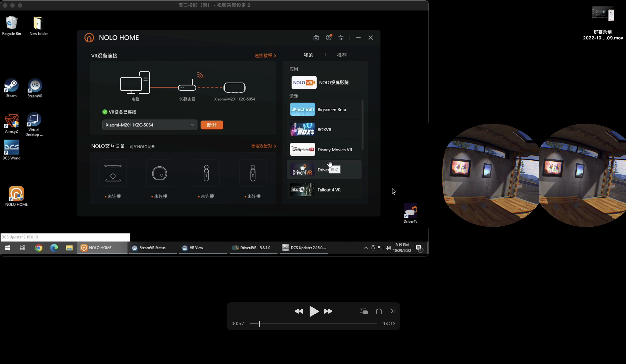Switch to DCS Updater taskbar window
Image resolution: width=626 pixels, height=364 pixels.
pos(304,248)
